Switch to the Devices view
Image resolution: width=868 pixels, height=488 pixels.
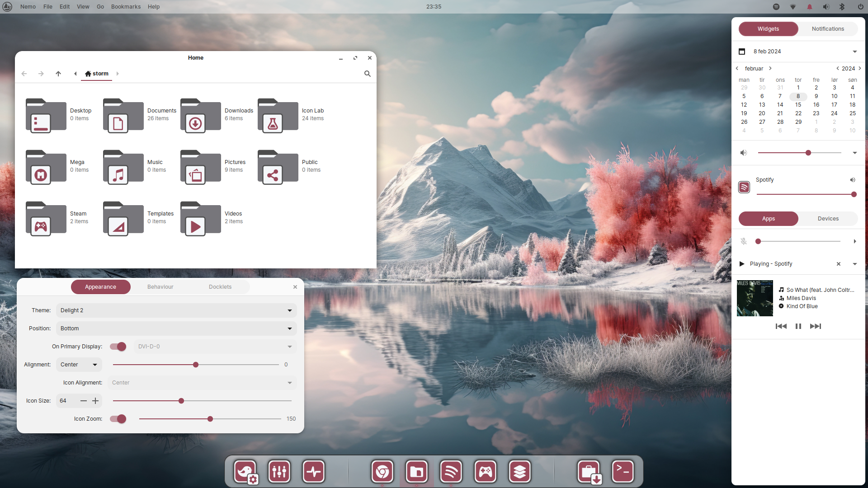pos(828,218)
